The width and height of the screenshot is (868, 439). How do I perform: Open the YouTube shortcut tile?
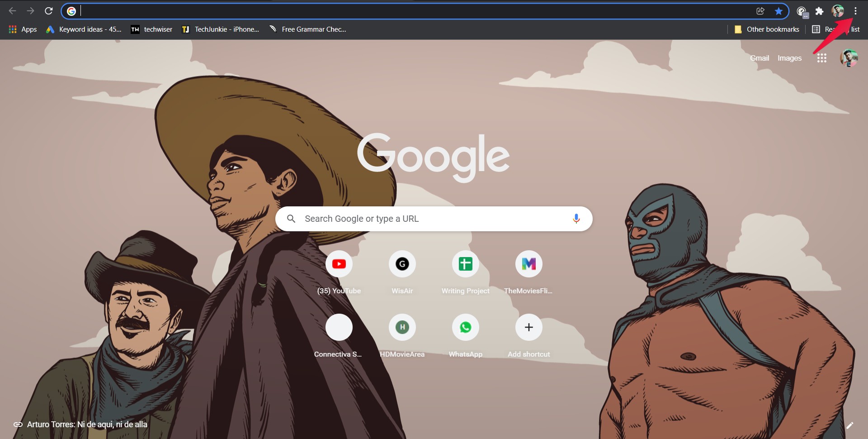339,273
